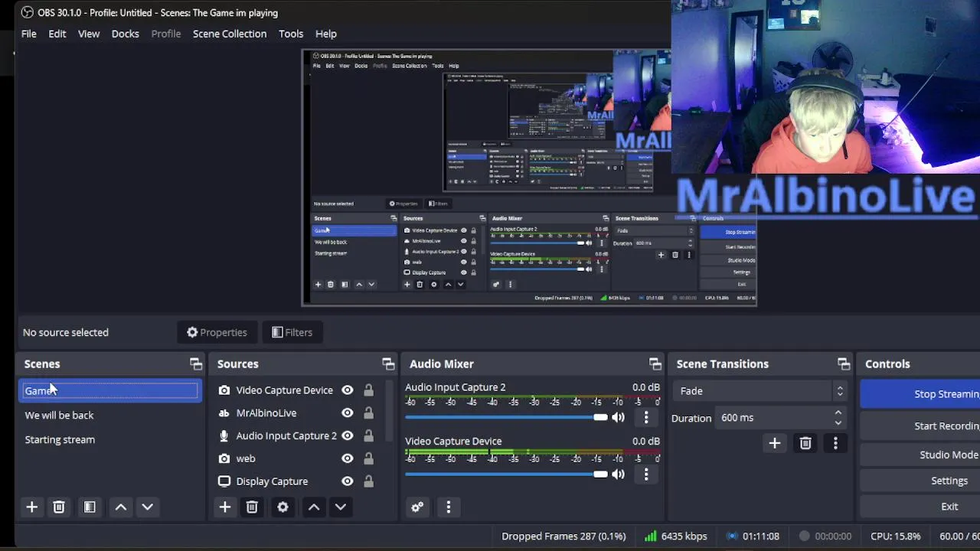Undock the Audio Mixer panel

click(x=655, y=364)
